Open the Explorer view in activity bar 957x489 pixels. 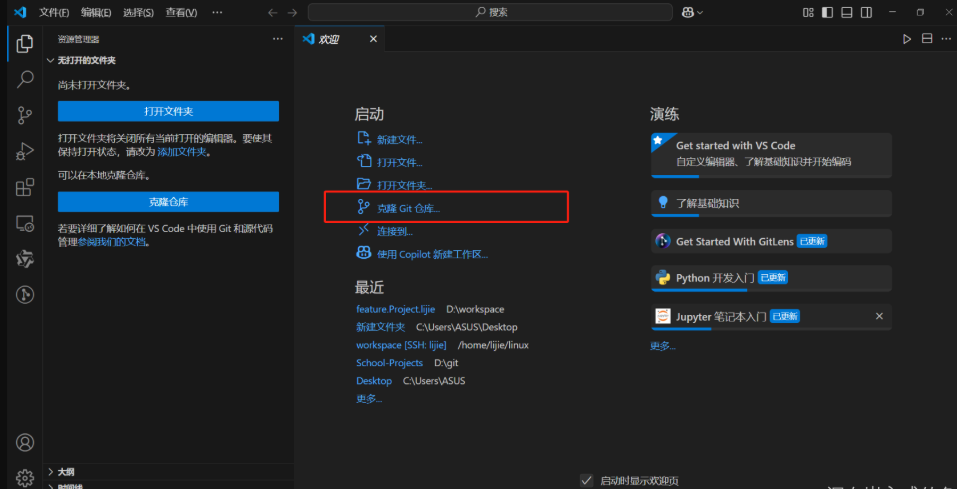24,43
